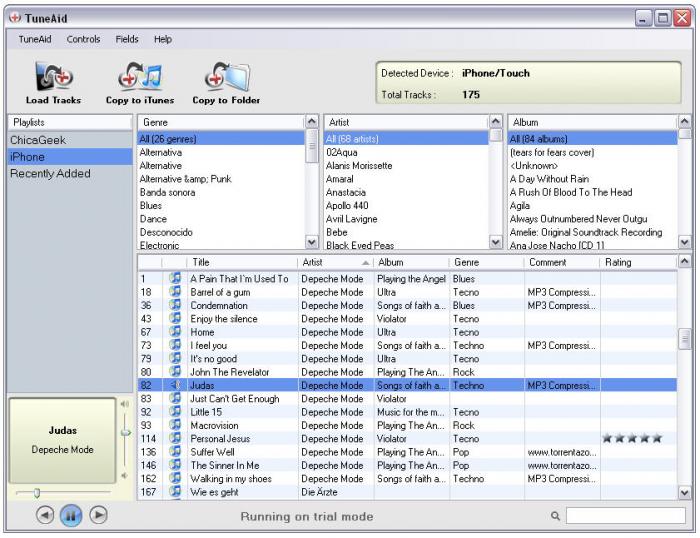
Task: Click the vertical volume slider handle
Action: 125,432
